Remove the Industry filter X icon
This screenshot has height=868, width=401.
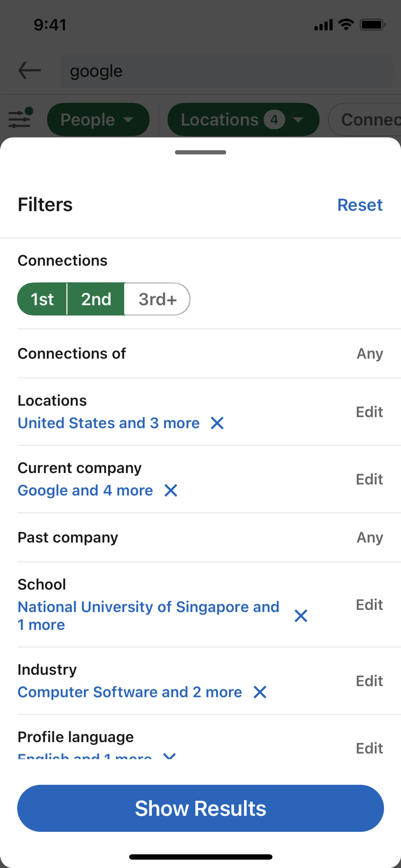260,692
